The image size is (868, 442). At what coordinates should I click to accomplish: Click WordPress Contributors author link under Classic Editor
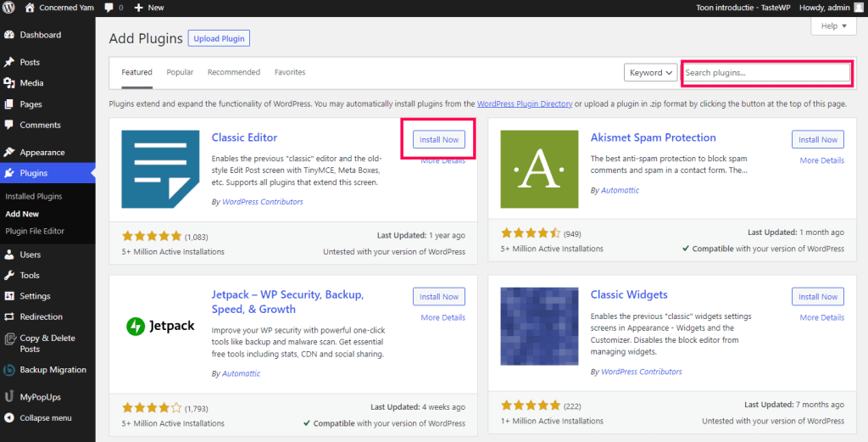tap(263, 202)
